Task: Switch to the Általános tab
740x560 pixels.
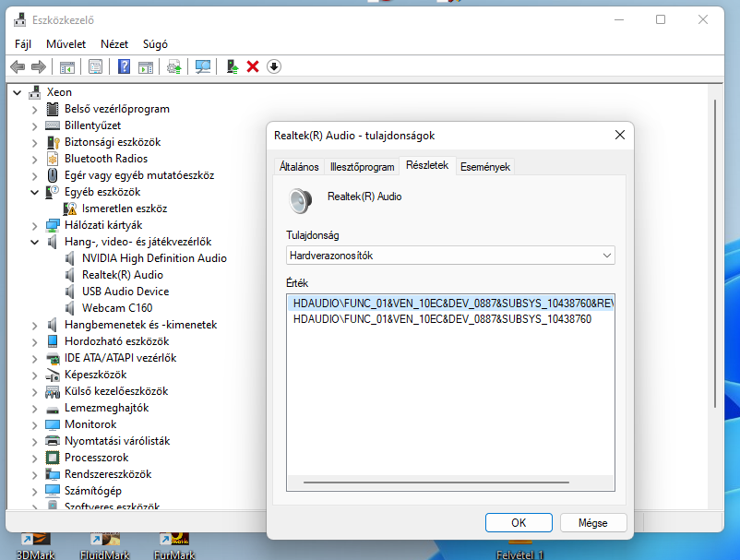Action: point(299,167)
